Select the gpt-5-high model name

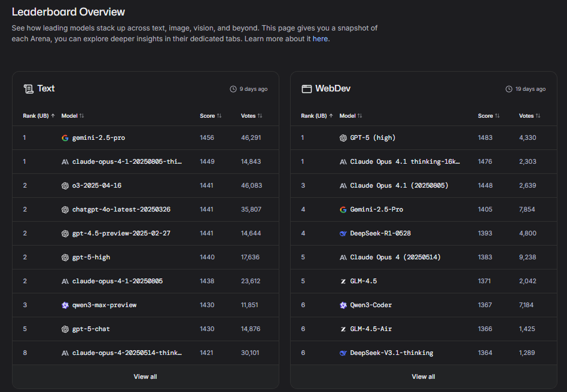tap(91, 257)
